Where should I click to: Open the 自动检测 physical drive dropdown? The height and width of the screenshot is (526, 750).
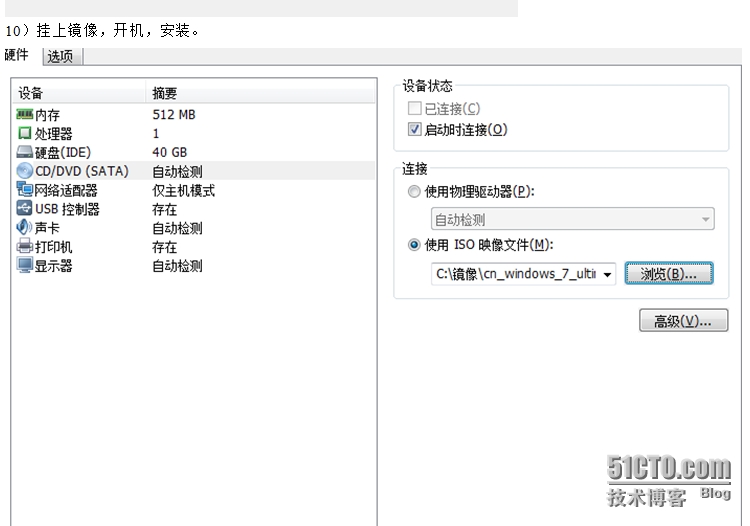click(573, 219)
